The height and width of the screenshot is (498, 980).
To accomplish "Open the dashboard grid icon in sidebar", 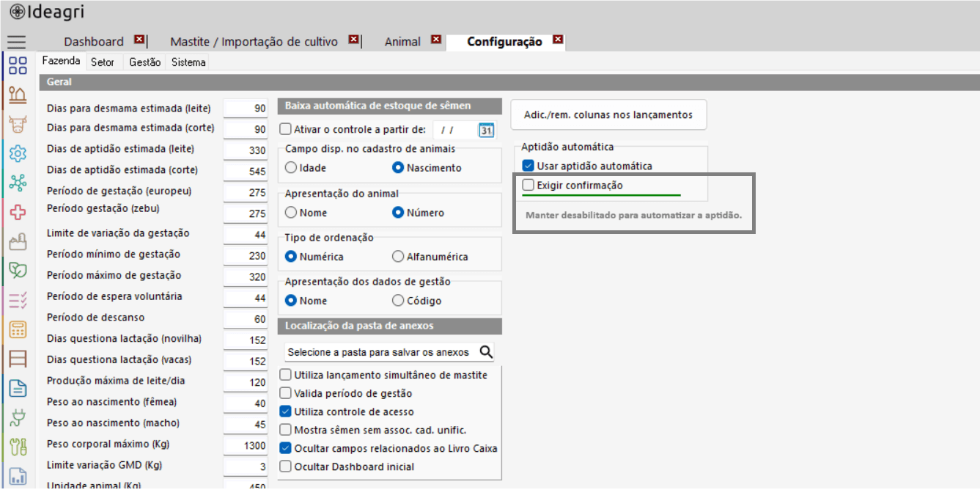I will 18,65.
